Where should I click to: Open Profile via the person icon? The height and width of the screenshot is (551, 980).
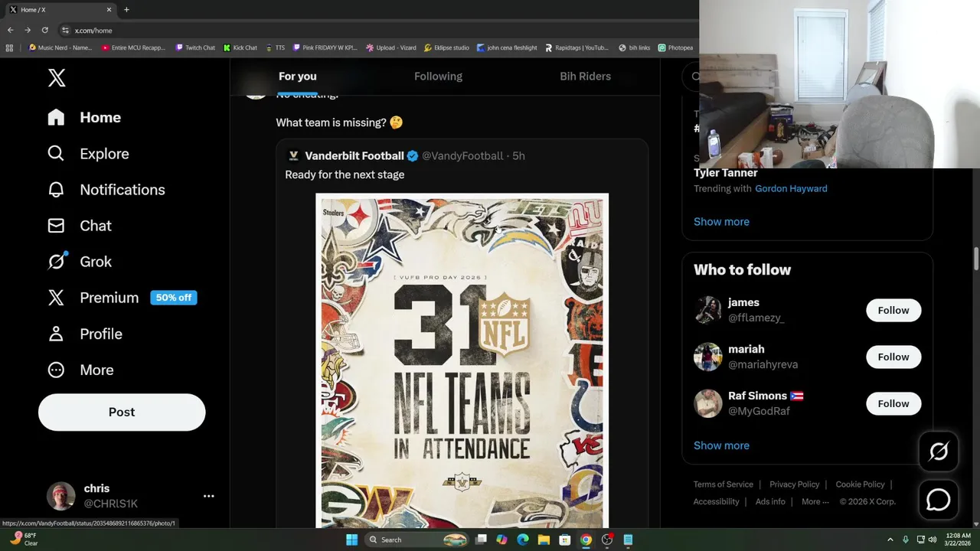click(56, 334)
